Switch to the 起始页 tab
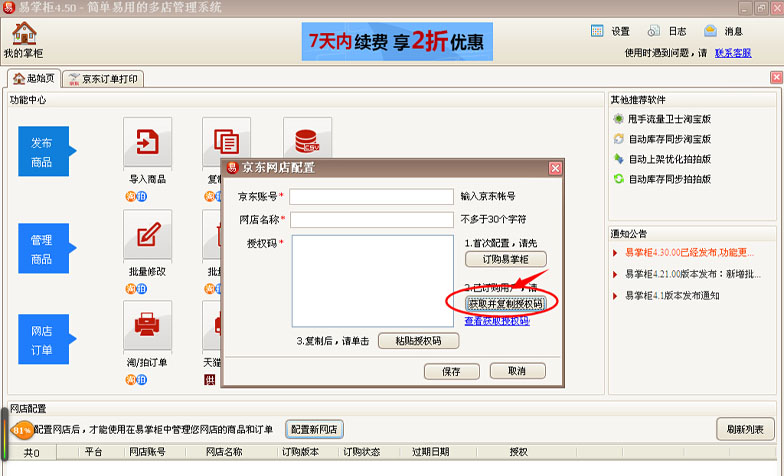784x476 pixels. pyautogui.click(x=34, y=78)
